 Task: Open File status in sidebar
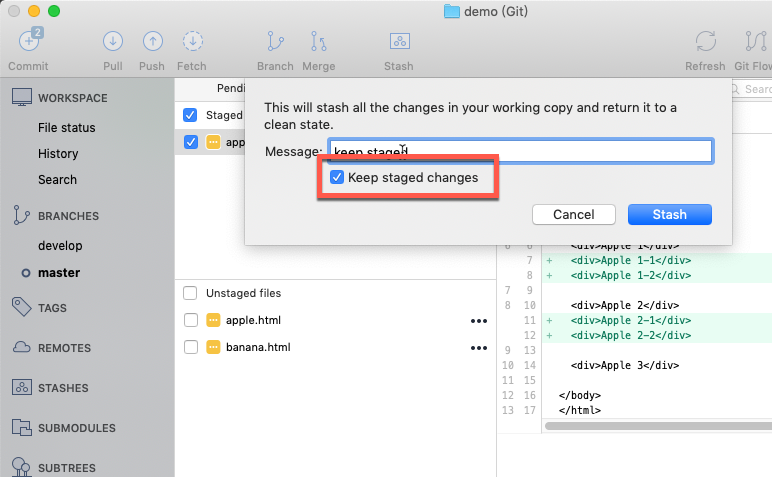click(x=66, y=127)
